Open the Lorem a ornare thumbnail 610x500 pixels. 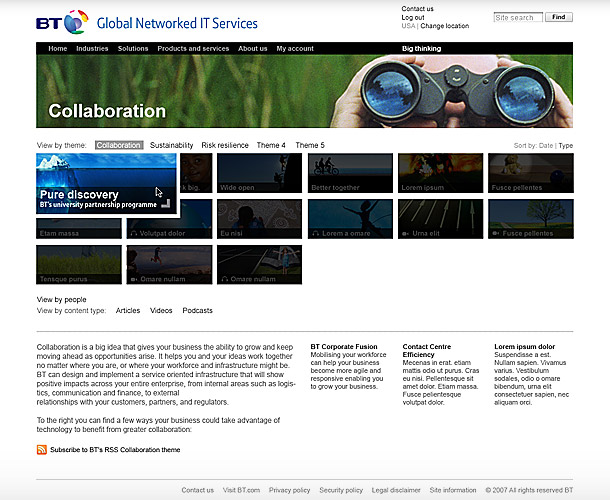click(x=350, y=219)
